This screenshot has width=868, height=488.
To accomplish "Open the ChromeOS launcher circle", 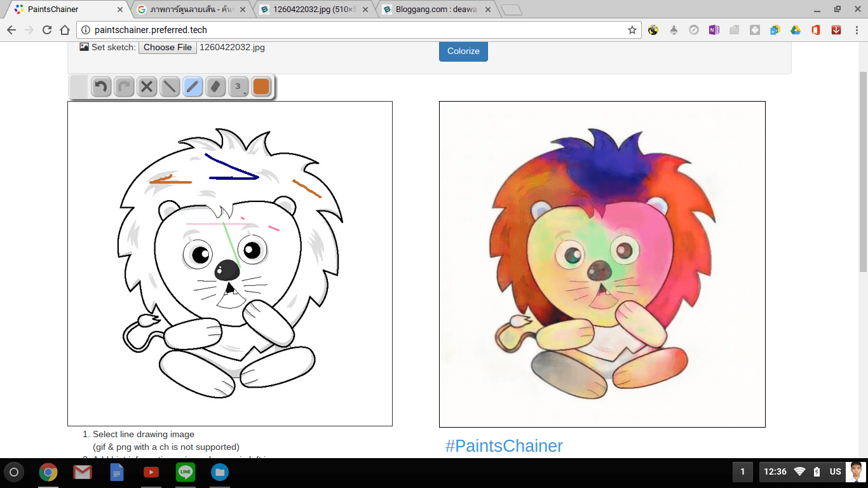I will (14, 472).
